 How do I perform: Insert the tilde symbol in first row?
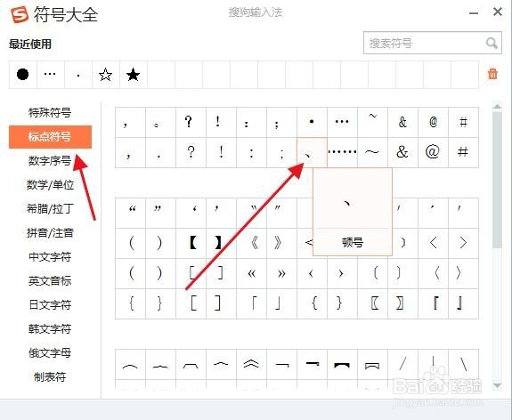[x=372, y=122]
